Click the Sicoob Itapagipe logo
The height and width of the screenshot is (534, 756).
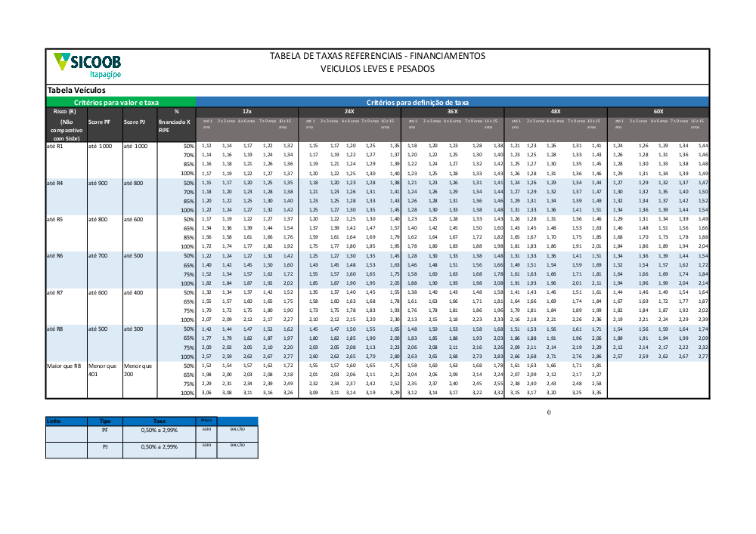tap(86, 66)
